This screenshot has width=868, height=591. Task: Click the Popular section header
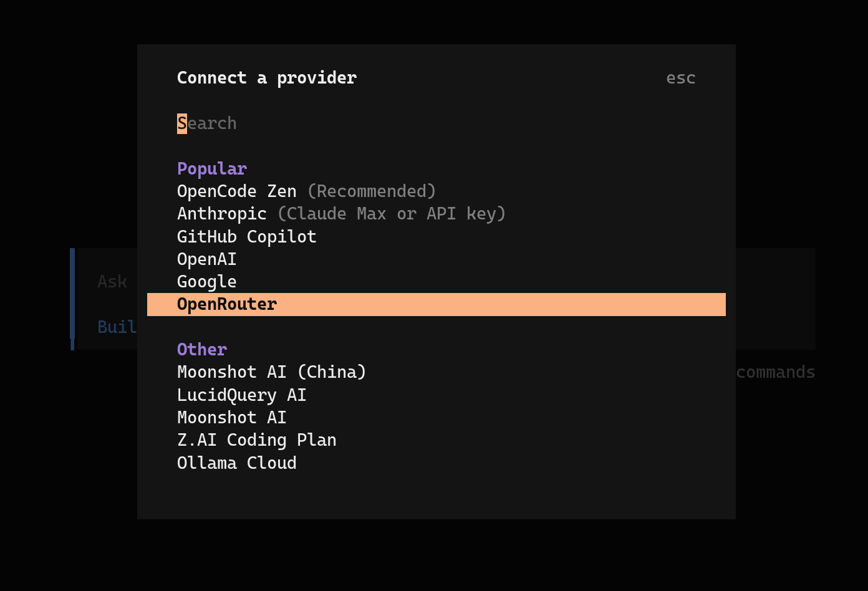(x=212, y=169)
